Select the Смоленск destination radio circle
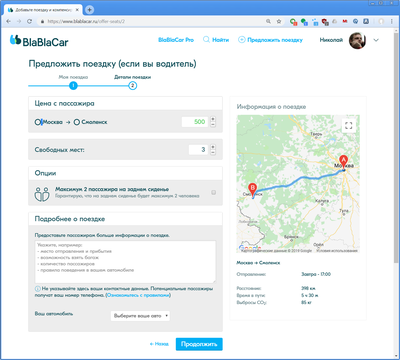 click(x=77, y=122)
